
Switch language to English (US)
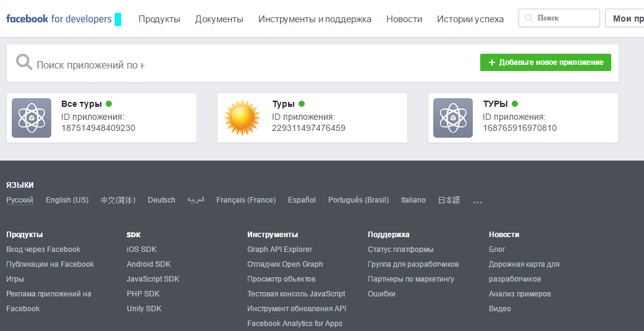[x=67, y=200]
